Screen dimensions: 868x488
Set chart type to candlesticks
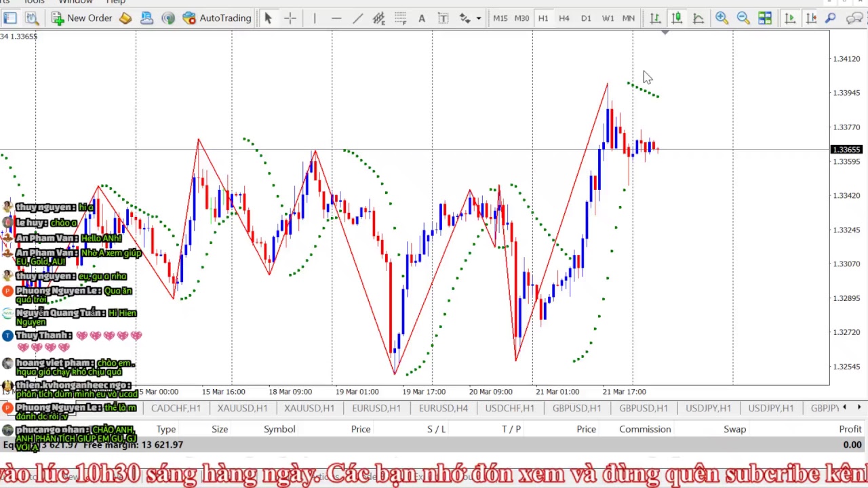click(677, 18)
